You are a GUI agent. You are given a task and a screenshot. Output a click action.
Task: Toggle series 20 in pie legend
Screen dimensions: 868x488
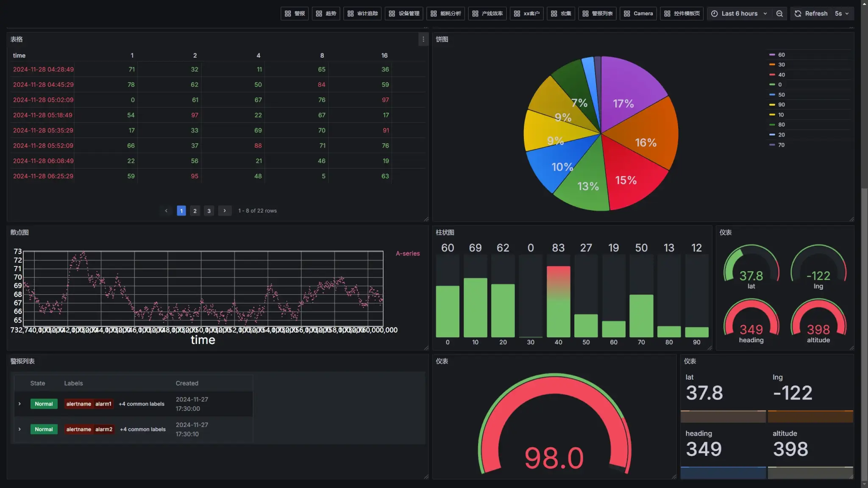[x=781, y=135]
